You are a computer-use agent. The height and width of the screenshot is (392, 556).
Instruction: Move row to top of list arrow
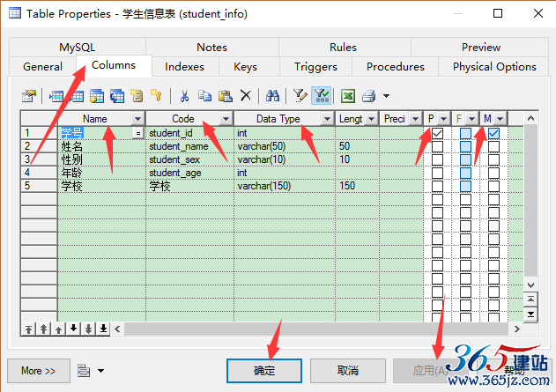[28, 329]
